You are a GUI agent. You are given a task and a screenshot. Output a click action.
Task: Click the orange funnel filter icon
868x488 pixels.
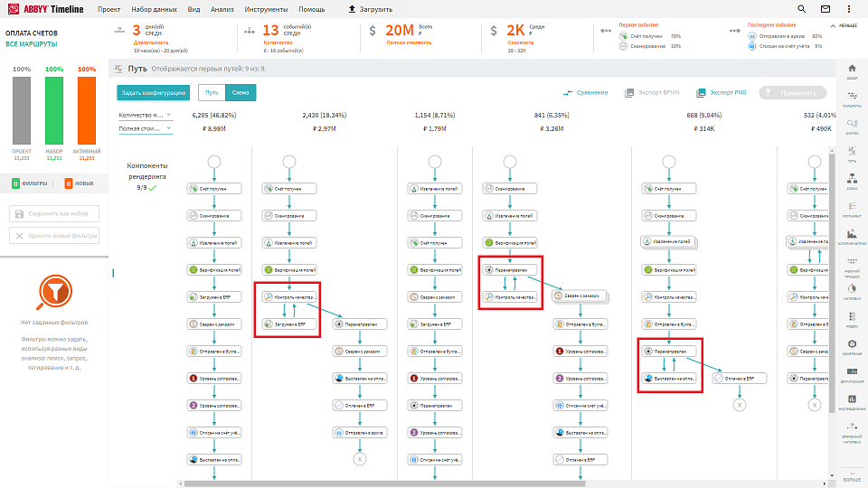point(55,292)
